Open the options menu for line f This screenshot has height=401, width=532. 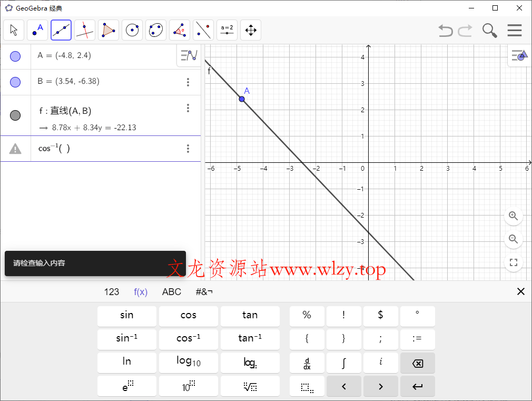pos(188,108)
